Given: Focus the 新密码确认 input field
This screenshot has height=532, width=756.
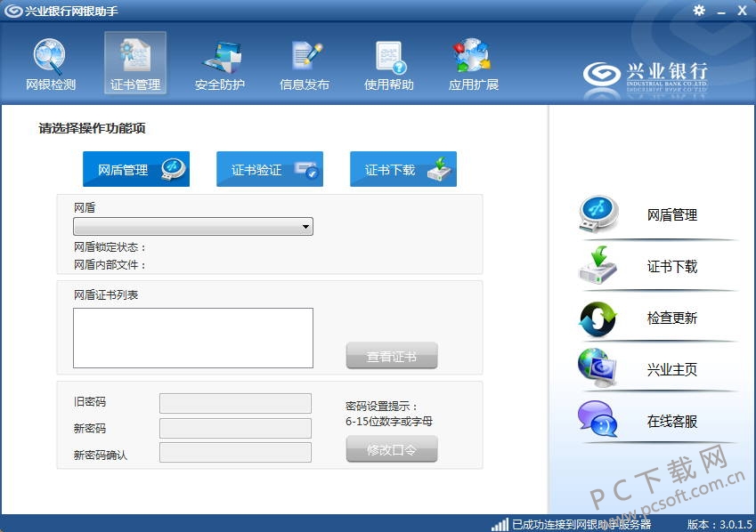Looking at the screenshot, I should click(x=235, y=453).
